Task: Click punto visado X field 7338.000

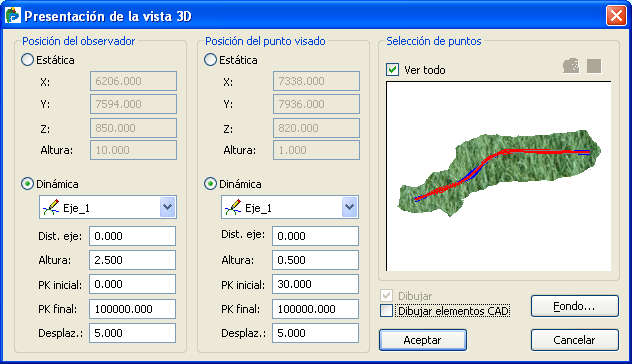Action: pos(316,81)
